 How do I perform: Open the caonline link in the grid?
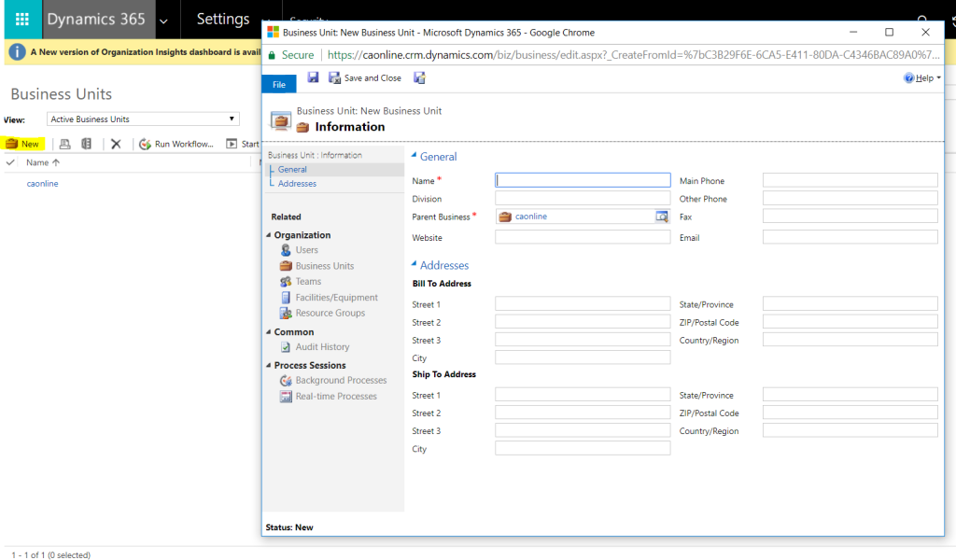[x=43, y=184]
